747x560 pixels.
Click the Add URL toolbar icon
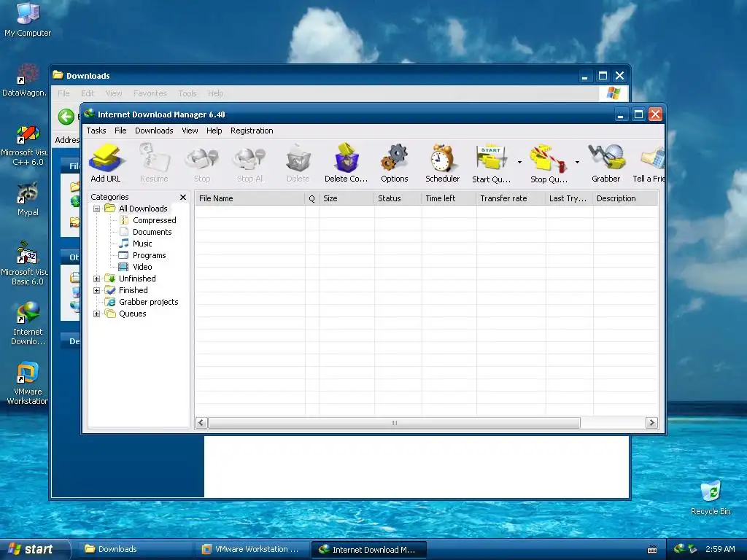[106, 163]
